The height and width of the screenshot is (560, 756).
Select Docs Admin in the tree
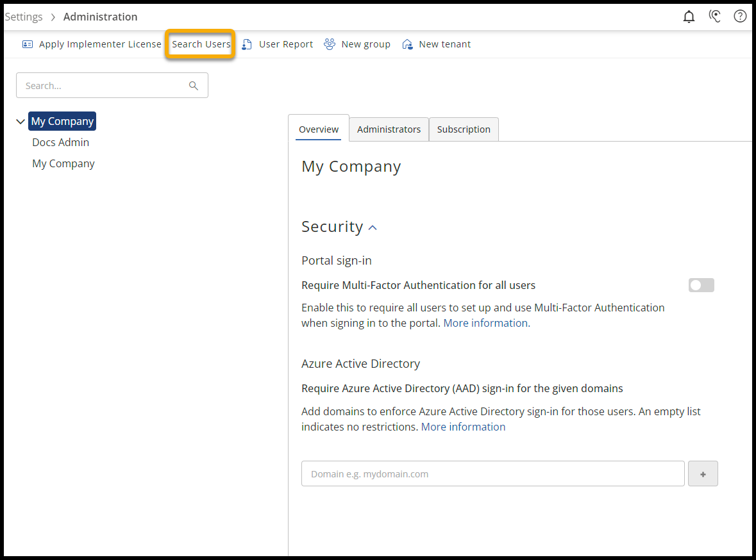(61, 142)
